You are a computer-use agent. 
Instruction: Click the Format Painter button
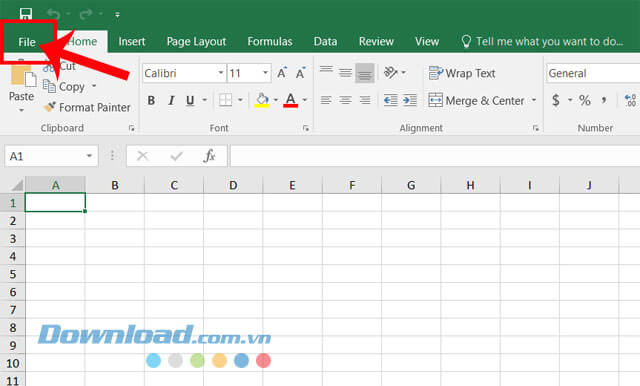tap(87, 107)
